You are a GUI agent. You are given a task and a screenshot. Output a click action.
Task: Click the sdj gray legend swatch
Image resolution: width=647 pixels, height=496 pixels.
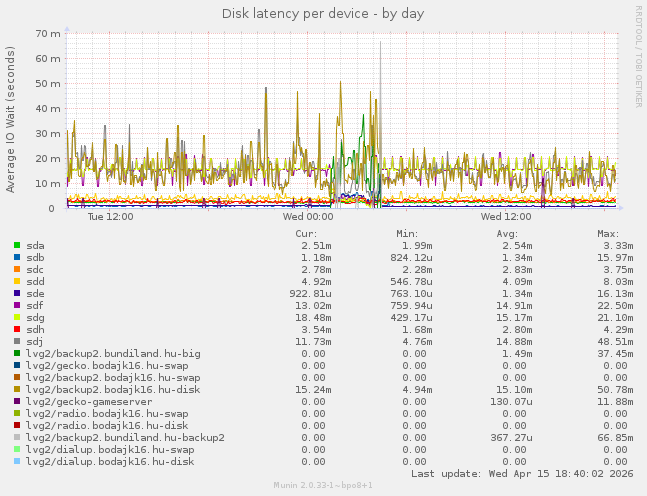[17, 341]
